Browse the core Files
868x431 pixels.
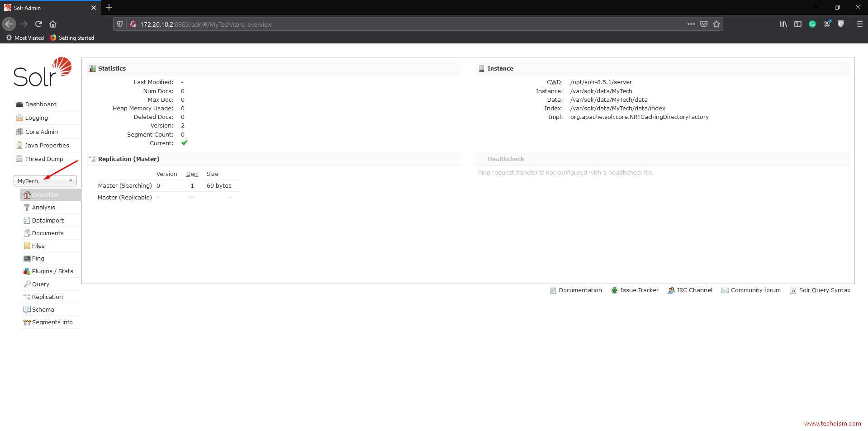(38, 246)
